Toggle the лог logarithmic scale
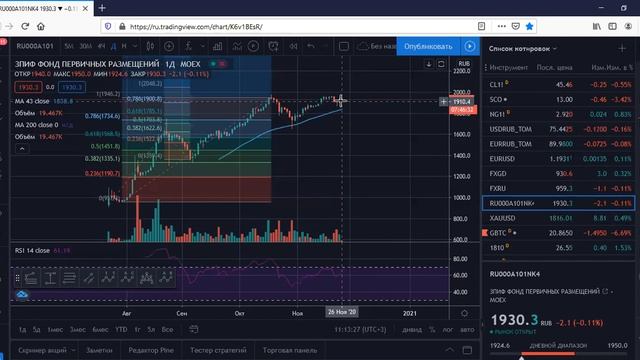Screen dimensions: 640x360 (x=447, y=329)
